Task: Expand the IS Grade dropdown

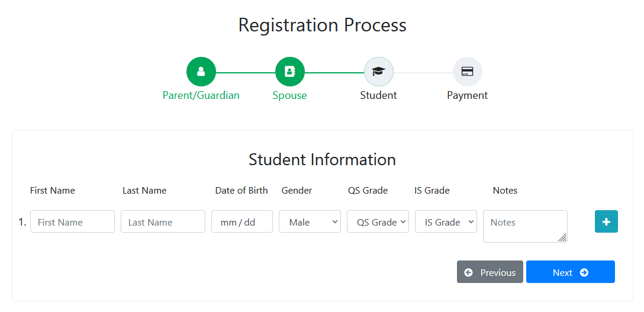Action: click(x=446, y=221)
